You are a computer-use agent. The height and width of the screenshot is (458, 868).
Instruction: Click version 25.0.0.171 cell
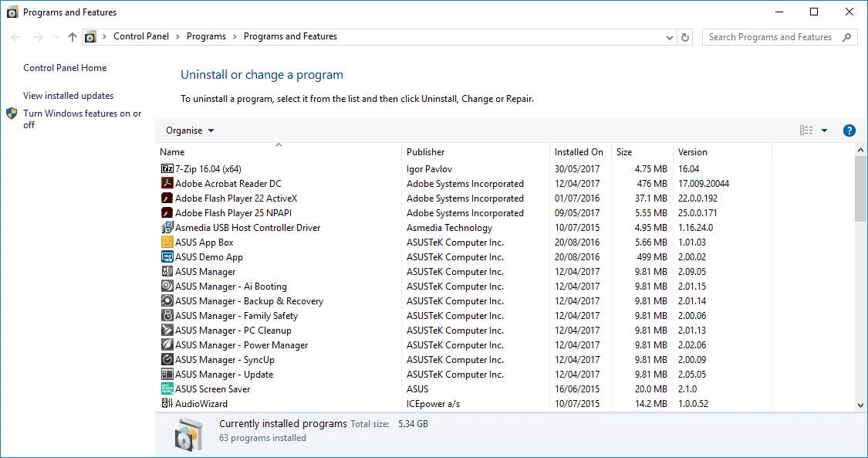coord(697,212)
